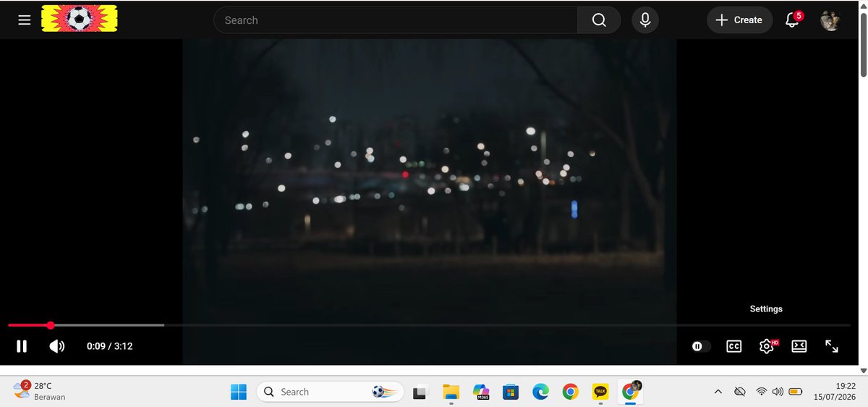Enter full screen mode
This screenshot has height=407, width=868.
click(832, 346)
